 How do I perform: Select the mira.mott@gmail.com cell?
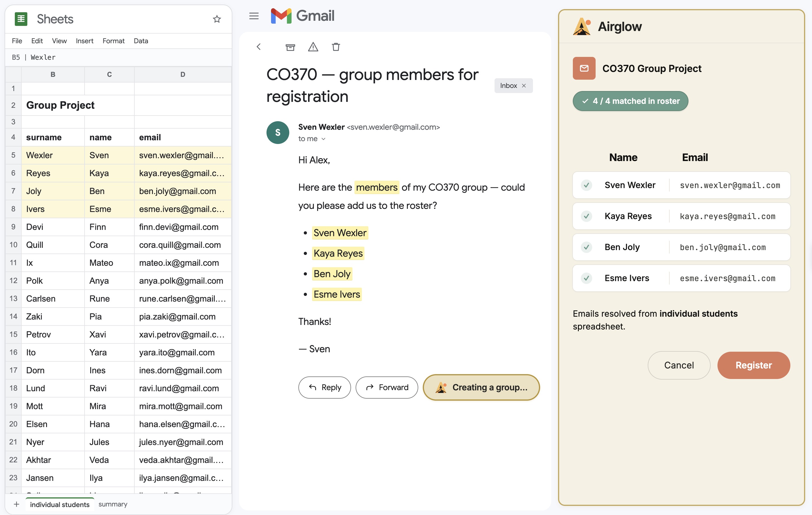[183, 406]
